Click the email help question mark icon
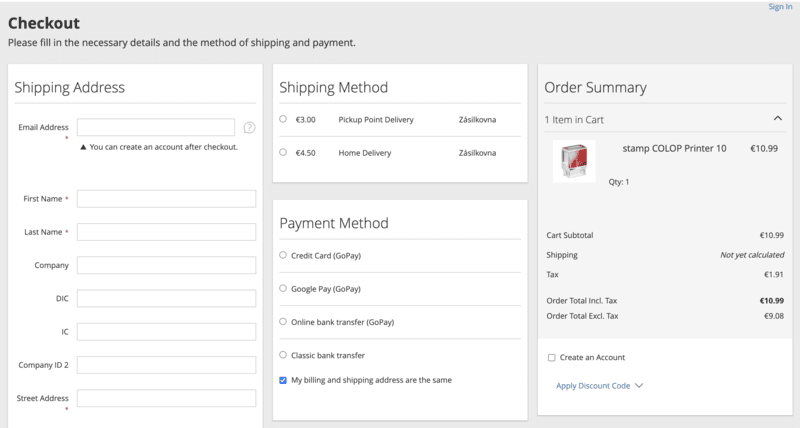 coord(249,127)
